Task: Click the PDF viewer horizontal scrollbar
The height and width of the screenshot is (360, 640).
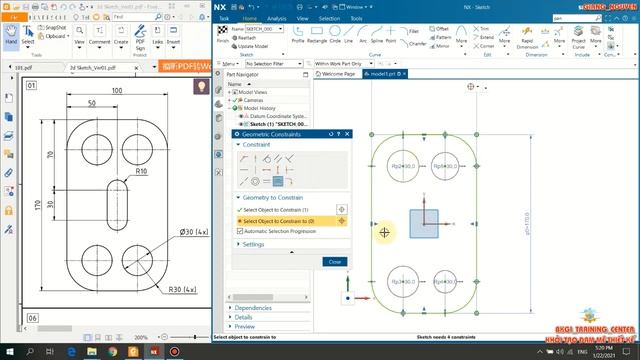Action: (x=55, y=328)
